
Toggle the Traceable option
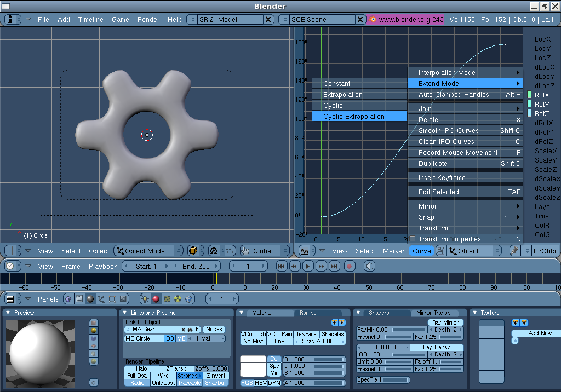[189, 383]
